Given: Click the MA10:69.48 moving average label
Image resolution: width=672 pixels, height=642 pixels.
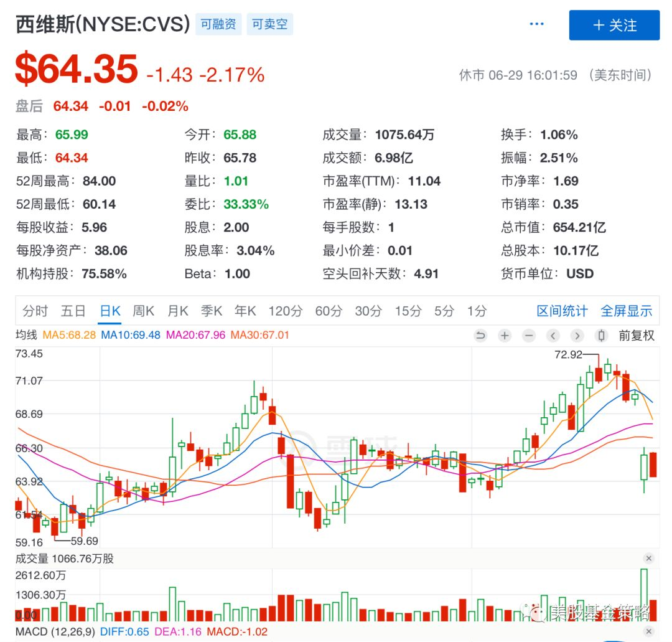Looking at the screenshot, I should pyautogui.click(x=131, y=335).
